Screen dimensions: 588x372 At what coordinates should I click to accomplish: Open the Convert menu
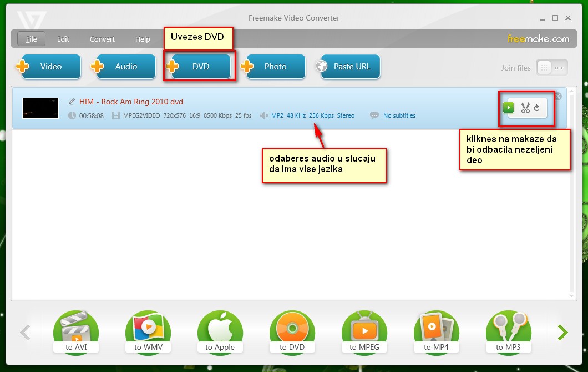pyautogui.click(x=102, y=39)
